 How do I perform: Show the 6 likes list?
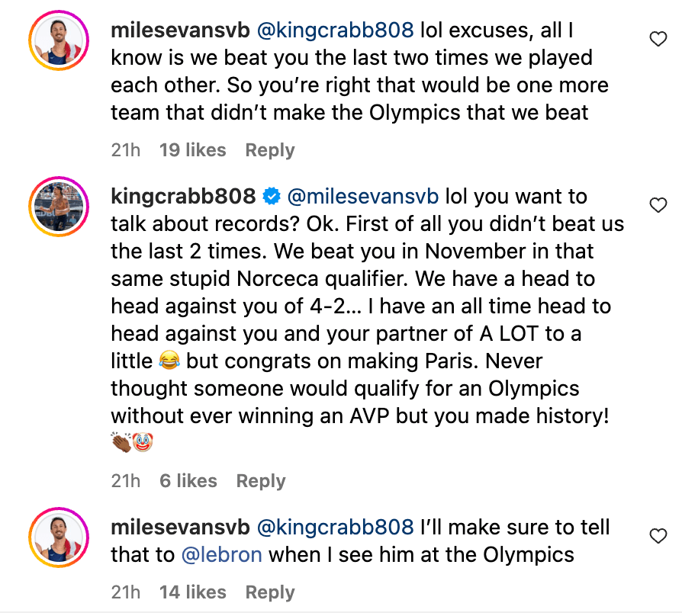(188, 481)
